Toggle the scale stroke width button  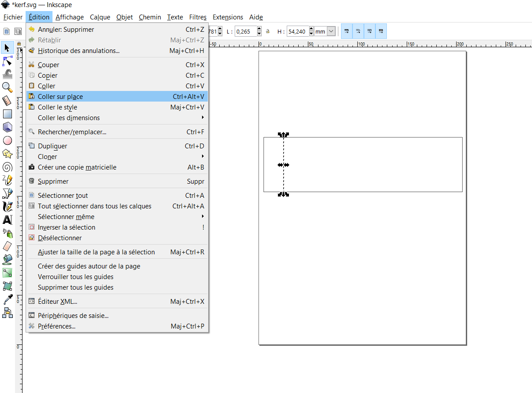tap(347, 31)
